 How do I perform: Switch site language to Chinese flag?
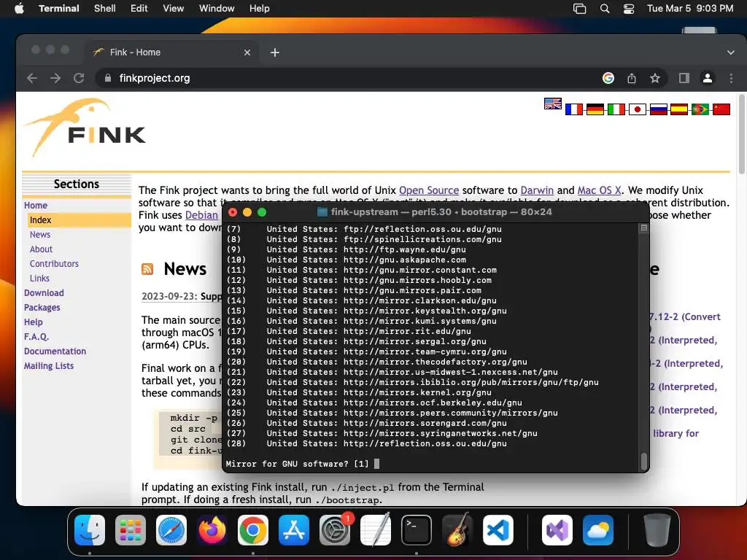tap(721, 109)
